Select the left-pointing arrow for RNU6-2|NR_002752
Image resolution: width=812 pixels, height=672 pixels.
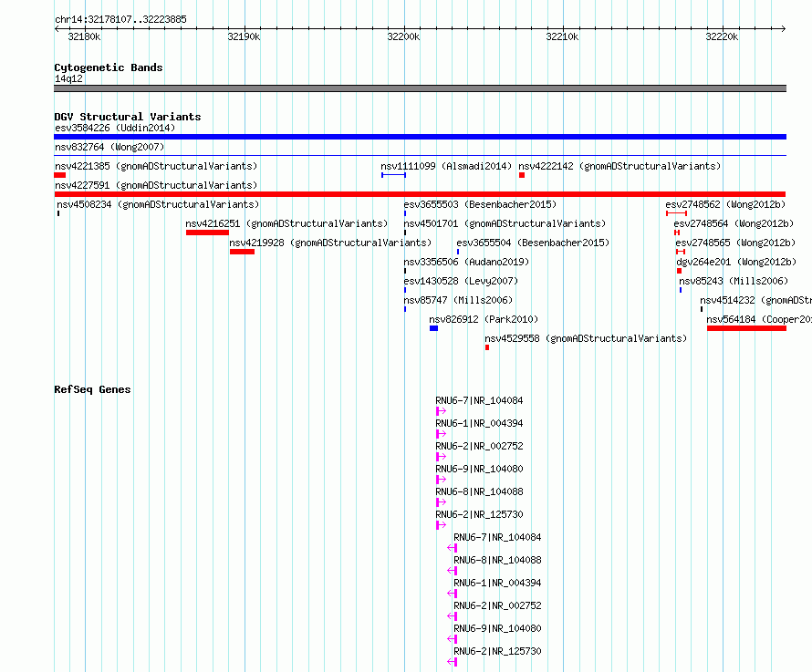point(453,616)
